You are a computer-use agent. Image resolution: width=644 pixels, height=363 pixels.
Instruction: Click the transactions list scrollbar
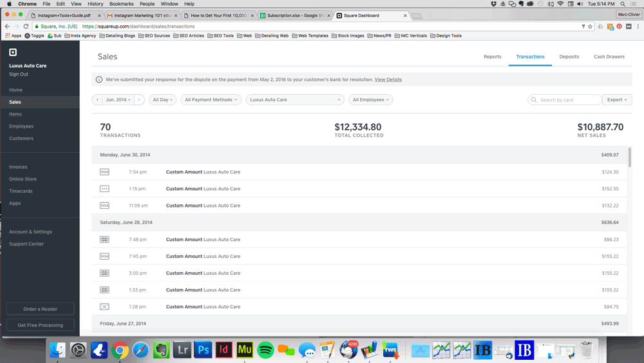pos(630,157)
